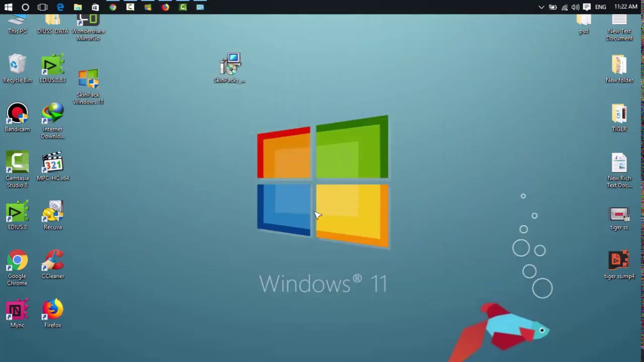Viewport: 644px width, 362px height.
Task: Select Wondershare MirrorGo desktop shortcut
Action: (x=88, y=28)
